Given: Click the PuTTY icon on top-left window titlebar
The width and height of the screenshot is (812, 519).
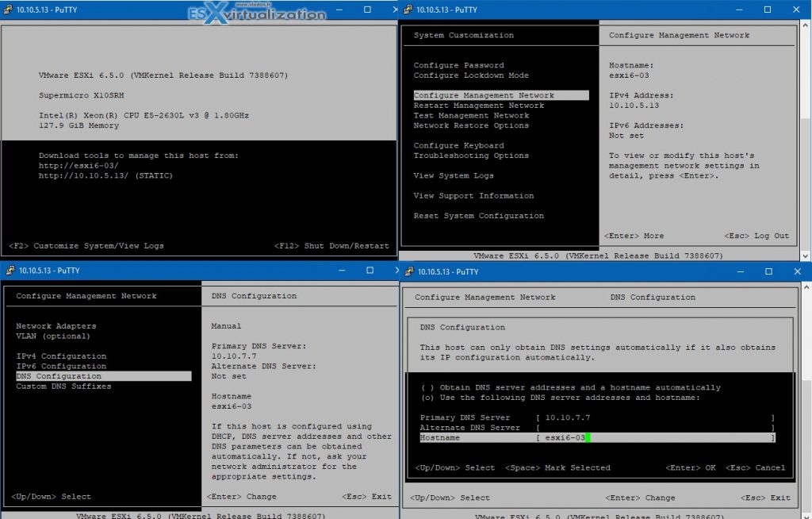Looking at the screenshot, I should pos(10,10).
